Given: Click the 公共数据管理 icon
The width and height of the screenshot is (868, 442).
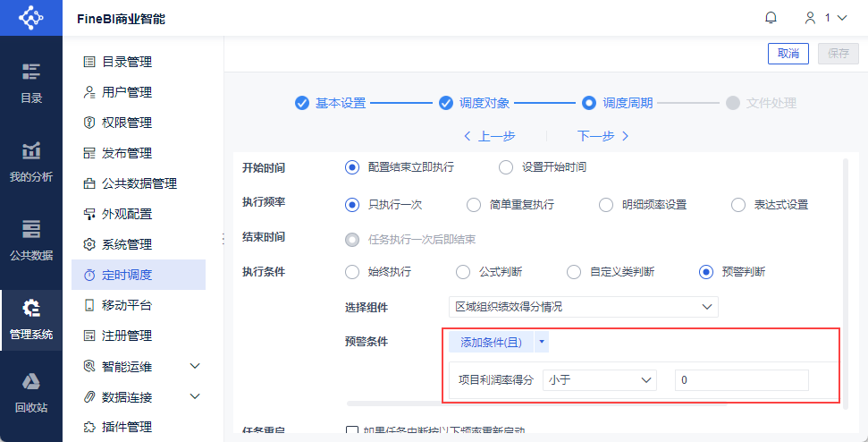Looking at the screenshot, I should [x=88, y=184].
